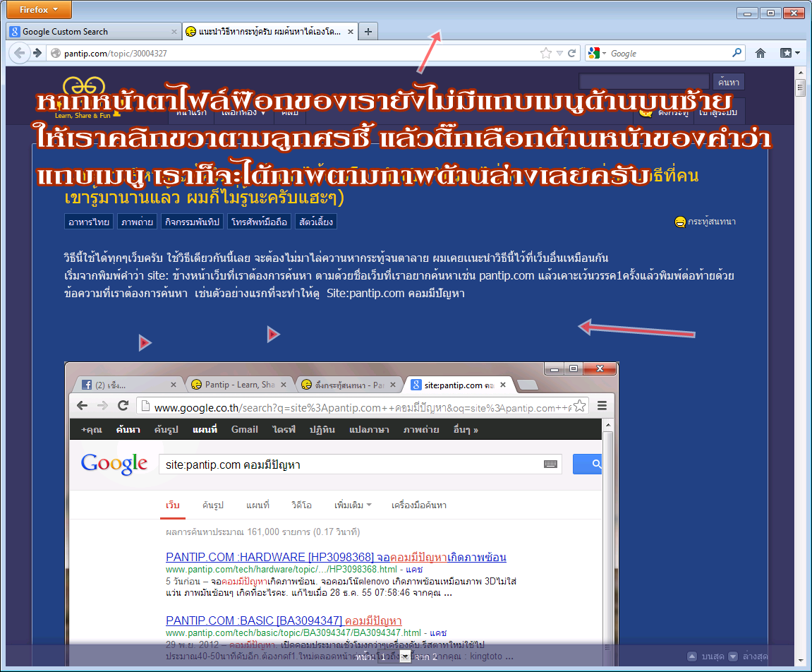Open the โทรศัพท์มือถือ tag

[259, 222]
